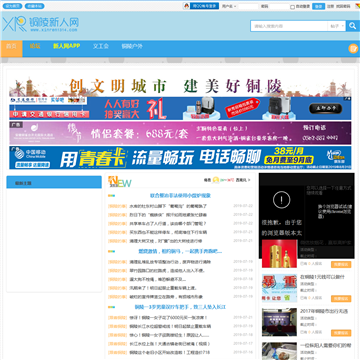Click the 设为首页 pill button

click(13, 6)
